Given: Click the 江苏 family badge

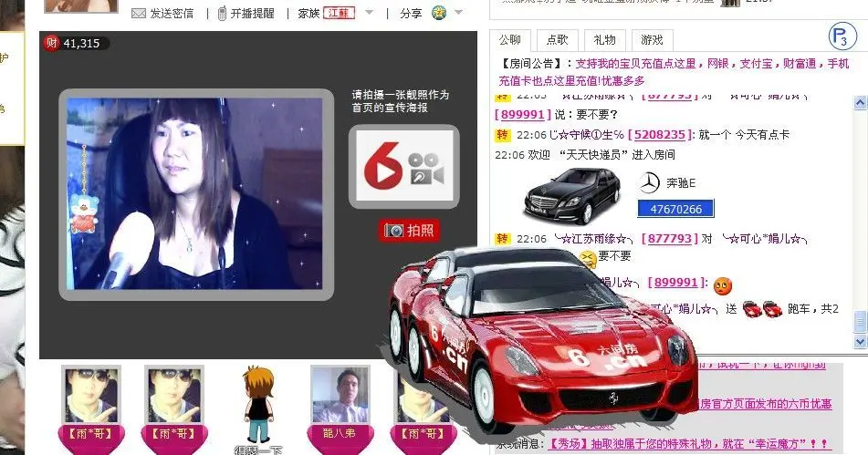Looking at the screenshot, I should pos(339,13).
